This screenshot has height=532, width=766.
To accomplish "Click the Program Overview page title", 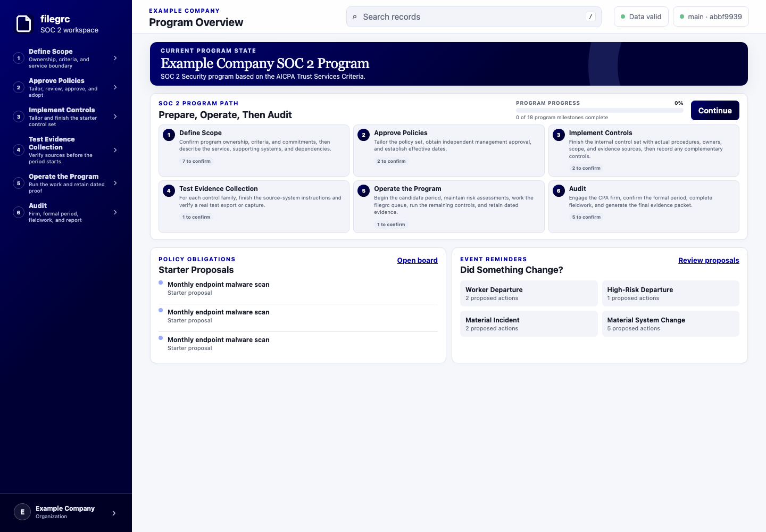I will pyautogui.click(x=196, y=22).
